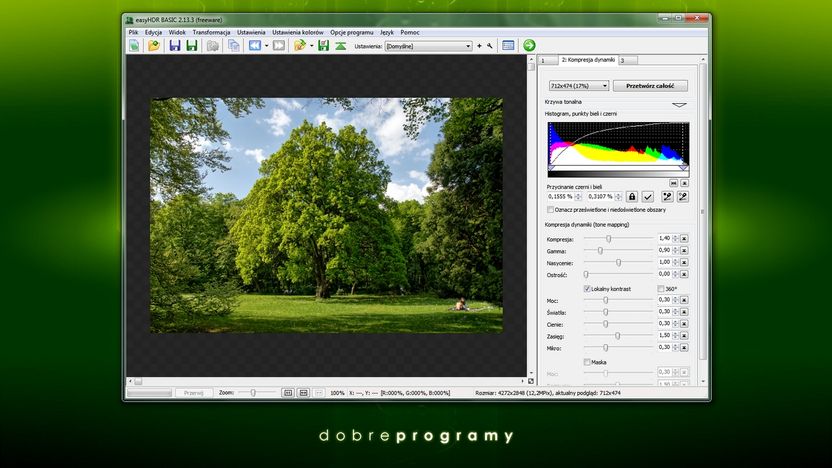This screenshot has width=832, height=468.
Task: Add a preset with the plus icon
Action: (x=479, y=46)
